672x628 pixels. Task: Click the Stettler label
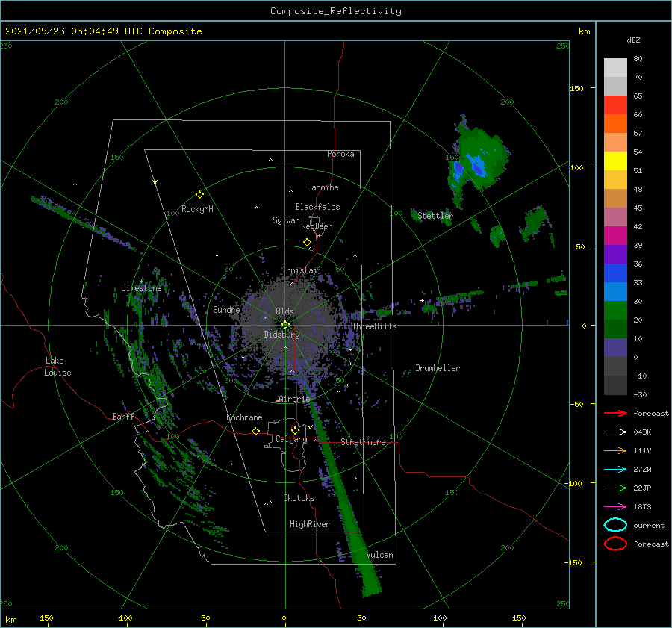point(435,216)
